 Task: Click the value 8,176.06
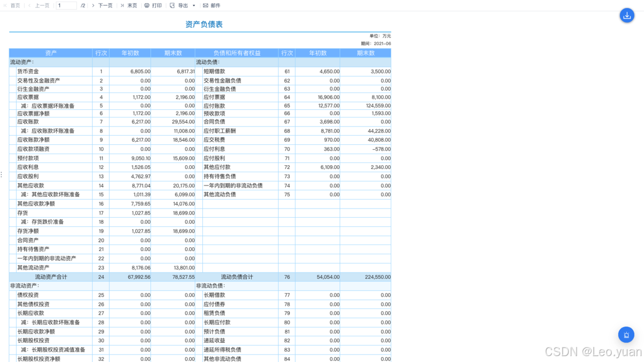pyautogui.click(x=141, y=268)
